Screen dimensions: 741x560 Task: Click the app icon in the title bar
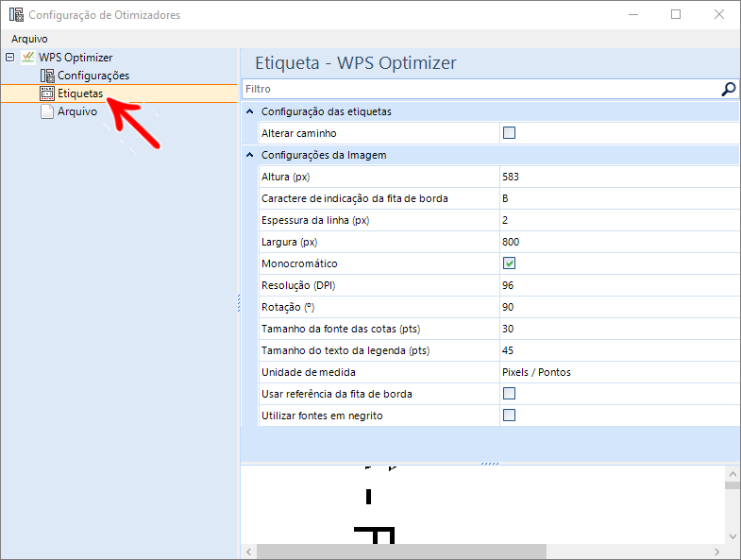click(x=16, y=15)
